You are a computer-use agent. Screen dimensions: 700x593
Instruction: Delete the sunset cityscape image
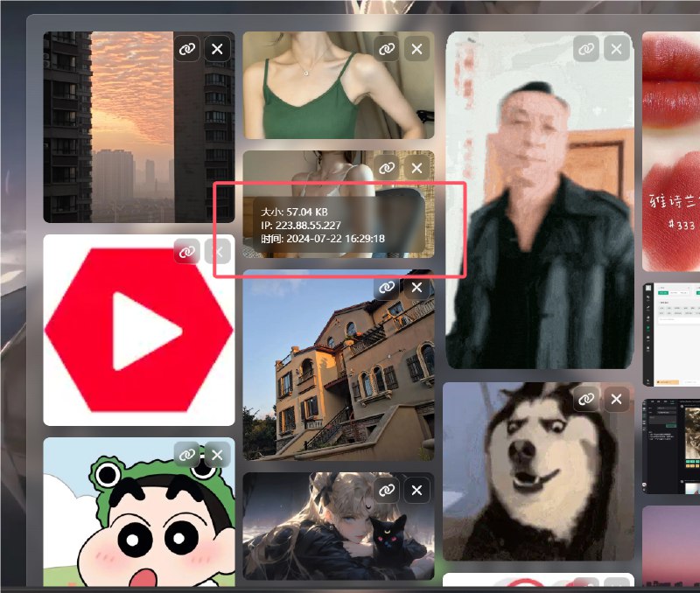click(217, 49)
